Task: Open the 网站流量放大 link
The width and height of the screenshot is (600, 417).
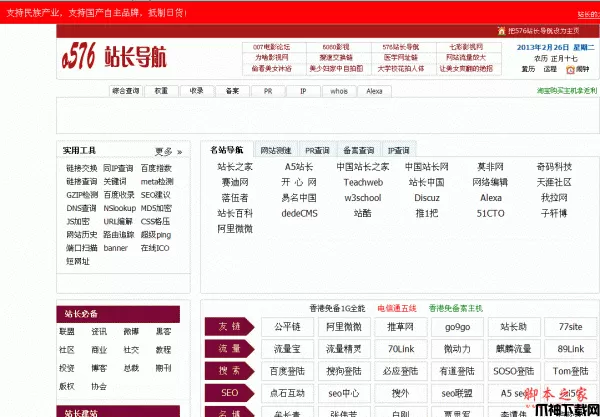Action: coord(466,58)
